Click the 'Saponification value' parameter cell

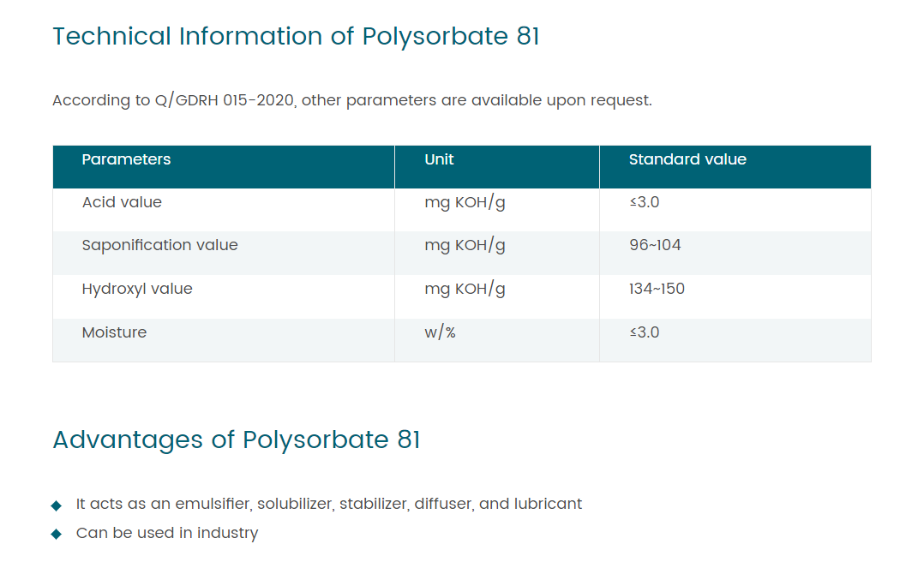point(159,245)
